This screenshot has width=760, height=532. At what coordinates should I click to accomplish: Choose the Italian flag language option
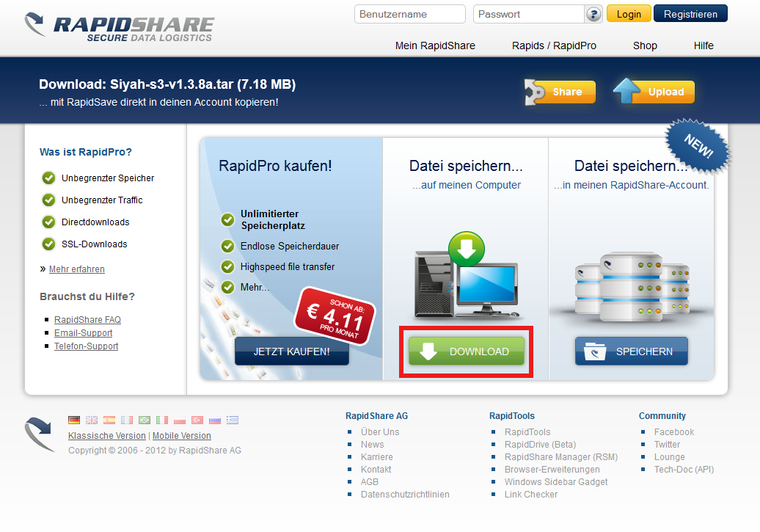(x=162, y=420)
